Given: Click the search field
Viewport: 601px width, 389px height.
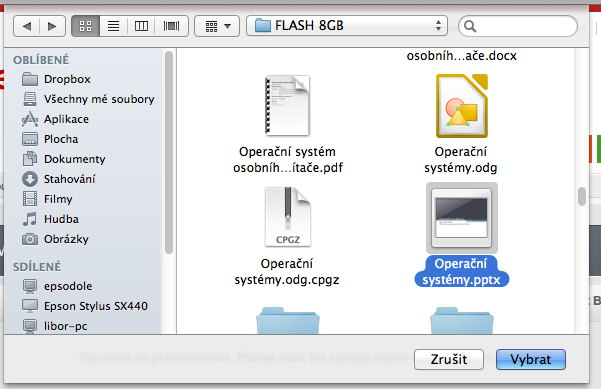Looking at the screenshot, I should click(x=518, y=26).
